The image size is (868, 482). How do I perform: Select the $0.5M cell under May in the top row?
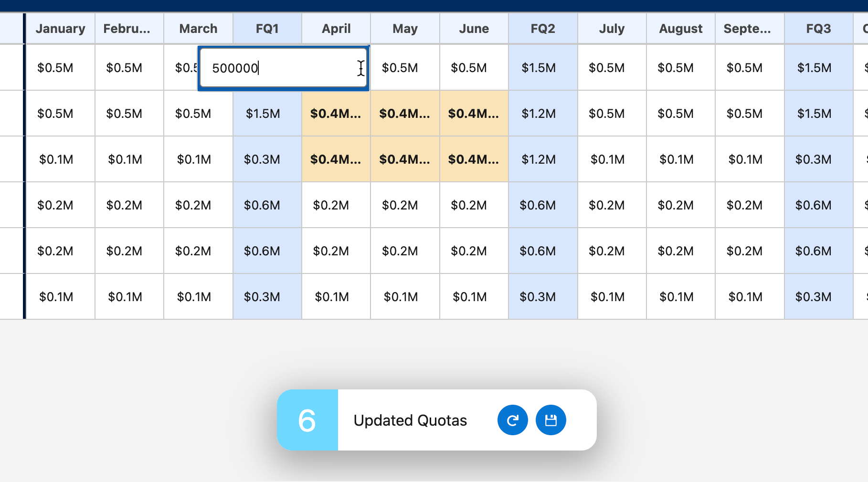pyautogui.click(x=404, y=68)
